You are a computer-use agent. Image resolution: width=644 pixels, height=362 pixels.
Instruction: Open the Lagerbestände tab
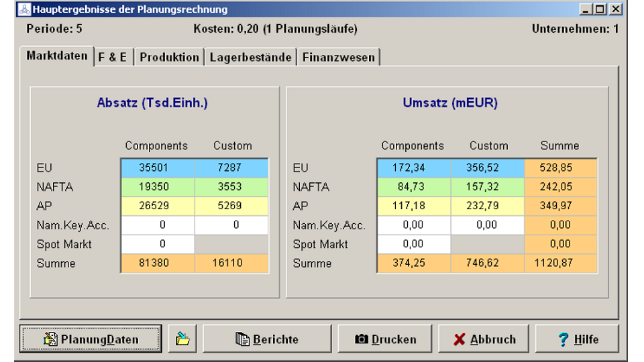250,57
